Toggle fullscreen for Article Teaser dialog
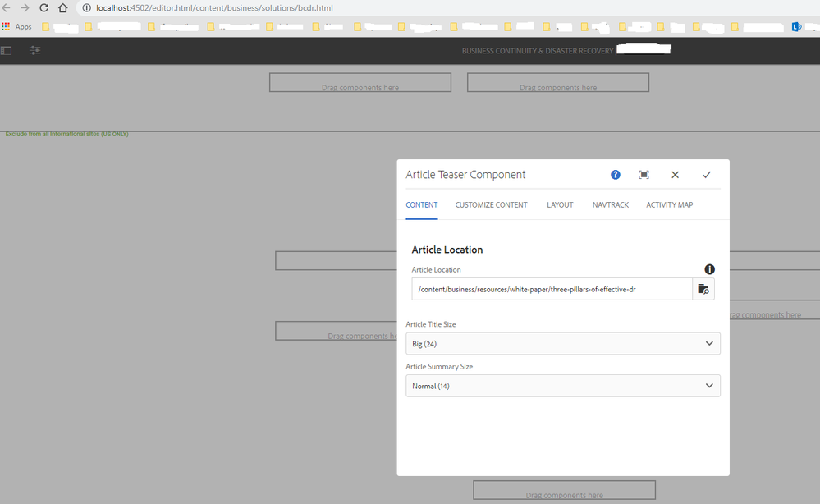The height and width of the screenshot is (504, 820). pyautogui.click(x=644, y=175)
